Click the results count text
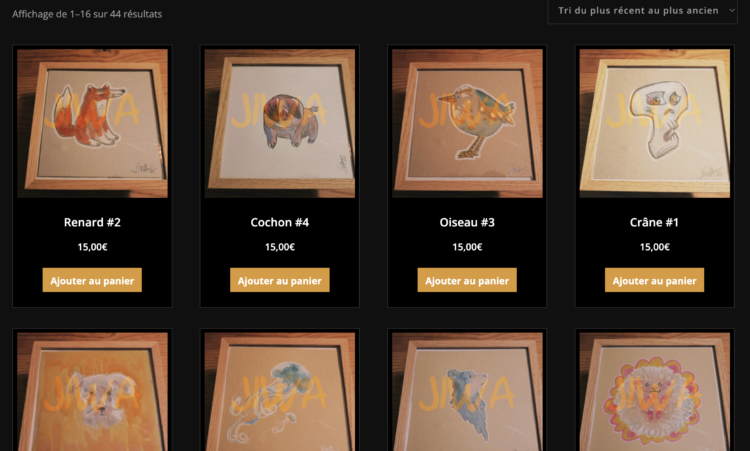This screenshot has height=451, width=750. [87, 14]
